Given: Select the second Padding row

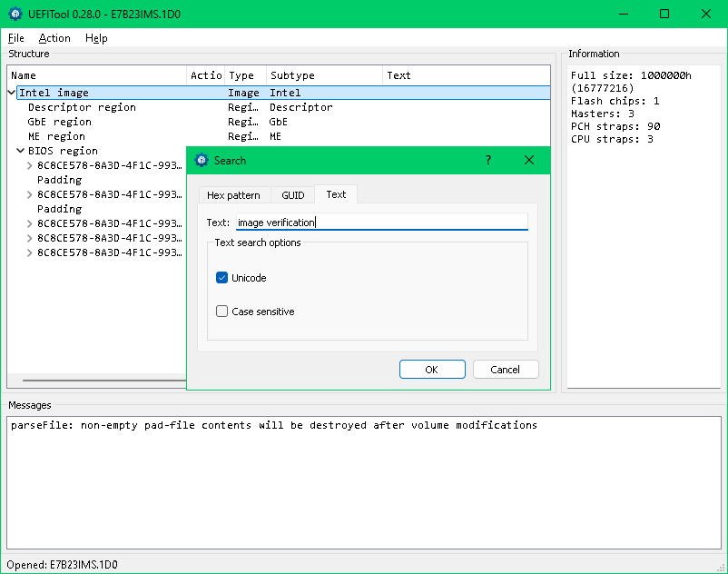Looking at the screenshot, I should [x=59, y=209].
